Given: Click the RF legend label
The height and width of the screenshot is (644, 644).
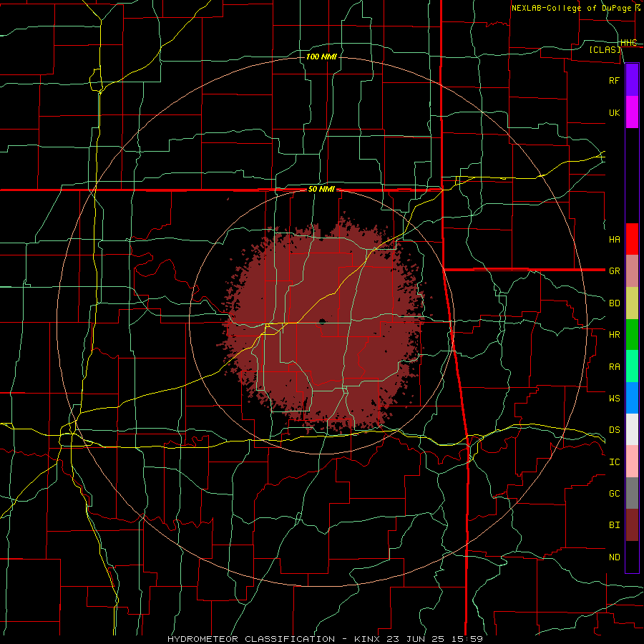Looking at the screenshot, I should (614, 80).
